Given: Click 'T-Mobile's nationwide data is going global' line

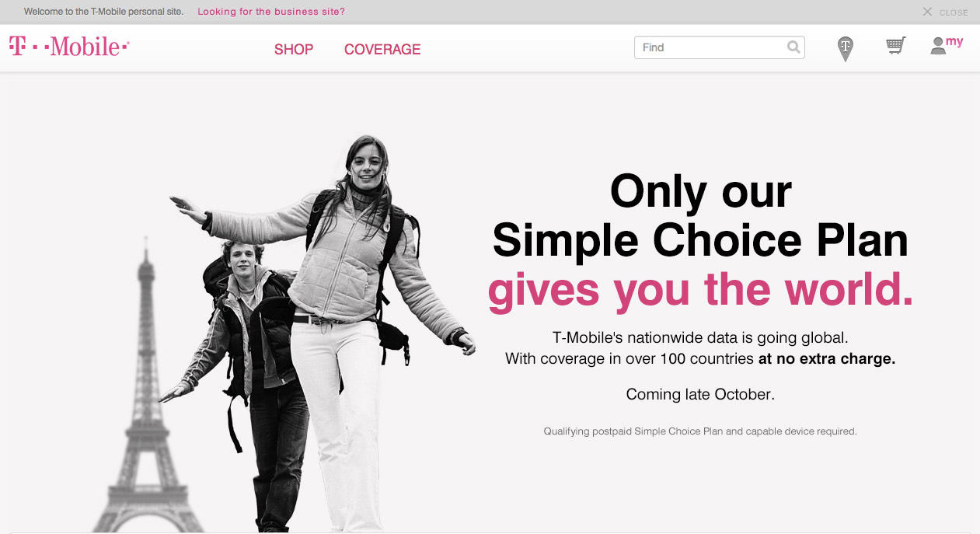Looking at the screenshot, I should [x=700, y=338].
